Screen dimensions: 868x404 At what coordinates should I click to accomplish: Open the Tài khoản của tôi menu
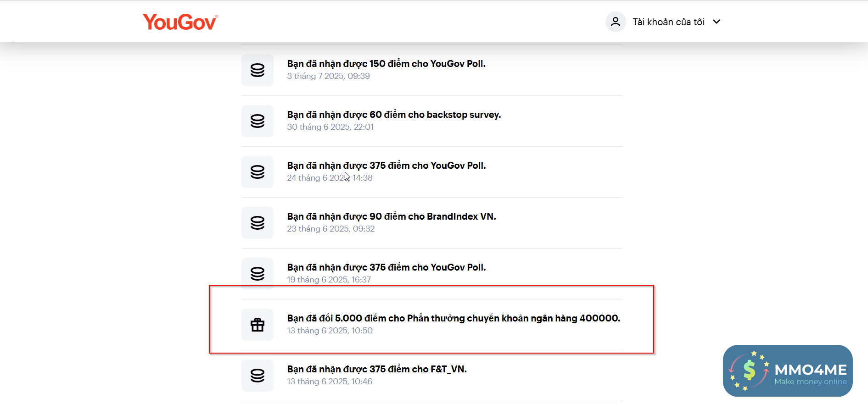pos(668,22)
